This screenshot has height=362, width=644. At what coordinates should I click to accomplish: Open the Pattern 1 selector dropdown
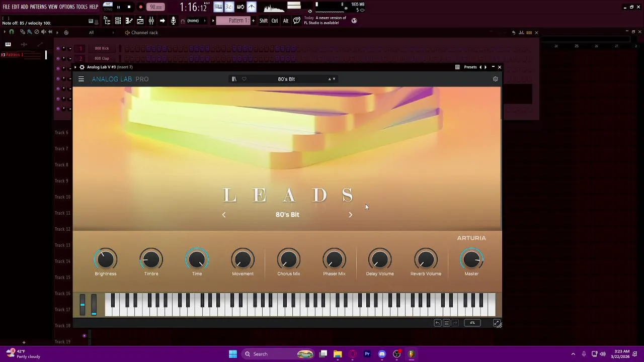[x=234, y=21]
